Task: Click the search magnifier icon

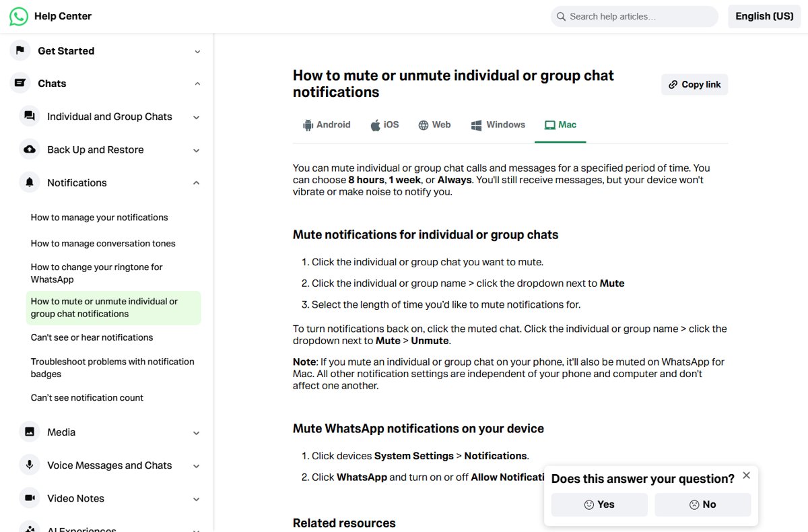Action: pyautogui.click(x=561, y=16)
